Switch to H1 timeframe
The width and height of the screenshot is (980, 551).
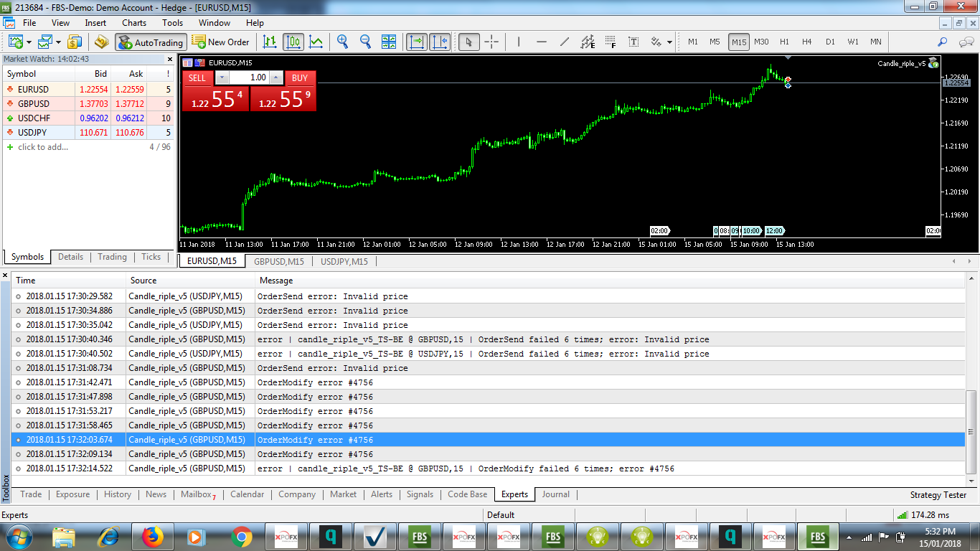[x=784, y=42]
